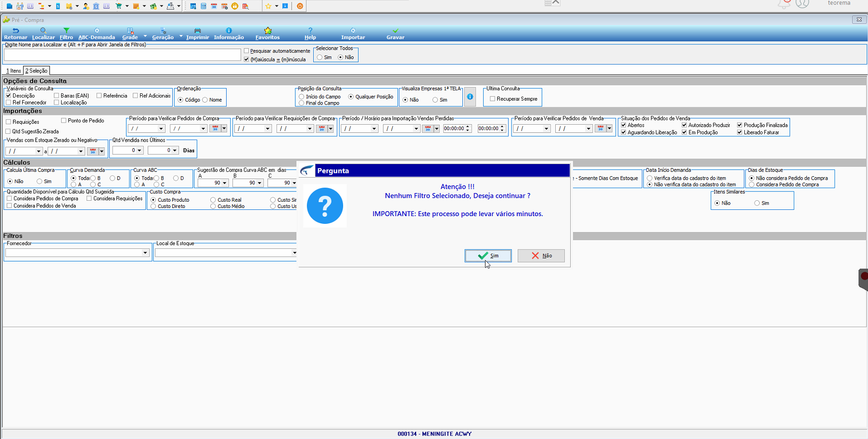Screen dimensions: 868x439
Task: Open the Localizar search icon
Action: tap(43, 30)
